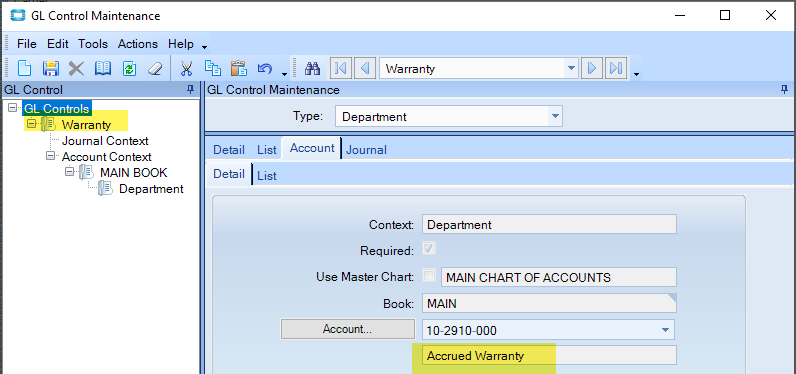The height and width of the screenshot is (374, 796).
Task: Switch to the top-level List tab
Action: click(267, 150)
